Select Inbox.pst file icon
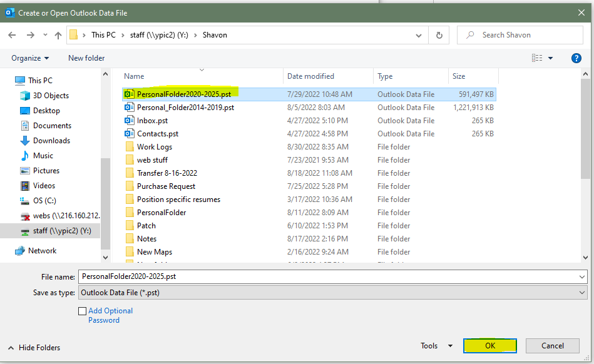Image resolution: width=594 pixels, height=364 pixels. pos(129,121)
